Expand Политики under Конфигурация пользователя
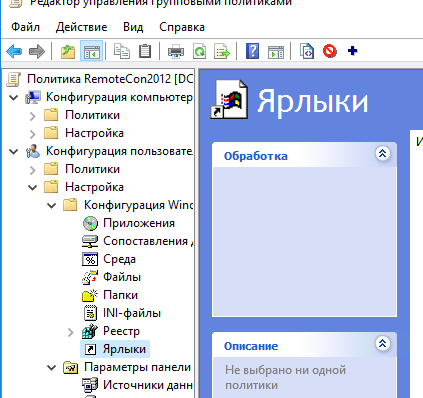Screen dimensions: 423x398 pyautogui.click(x=32, y=170)
